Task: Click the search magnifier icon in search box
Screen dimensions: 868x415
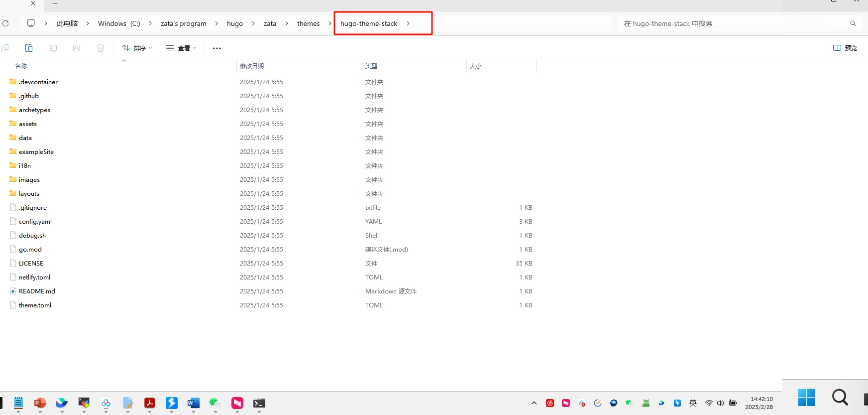Action: click(x=853, y=23)
